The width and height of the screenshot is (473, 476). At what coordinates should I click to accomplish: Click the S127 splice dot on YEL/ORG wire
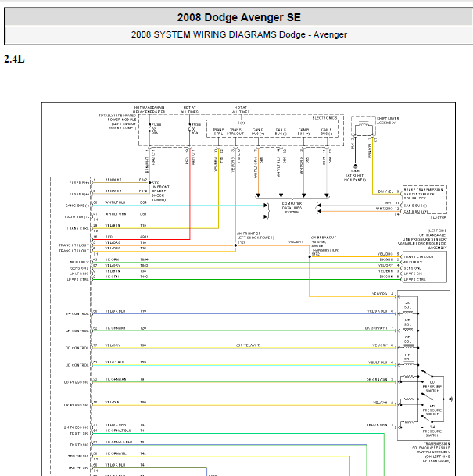tap(235, 245)
